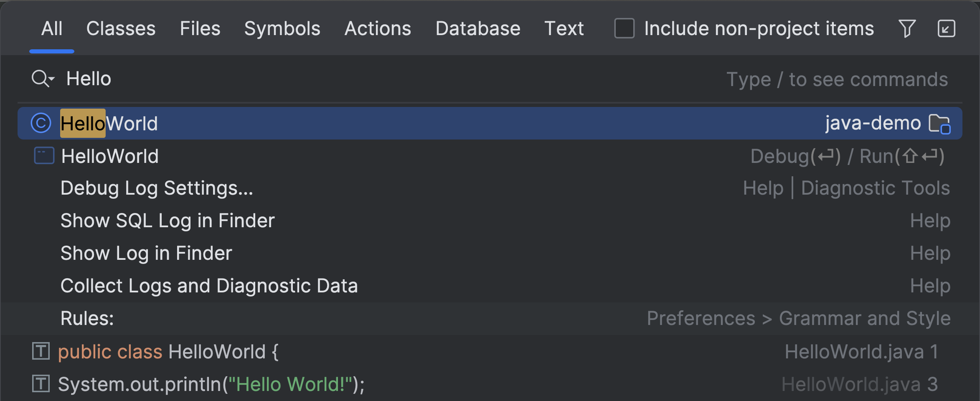Open Rules under Grammar and Style preferences
The width and height of the screenshot is (980, 401).
[87, 319]
